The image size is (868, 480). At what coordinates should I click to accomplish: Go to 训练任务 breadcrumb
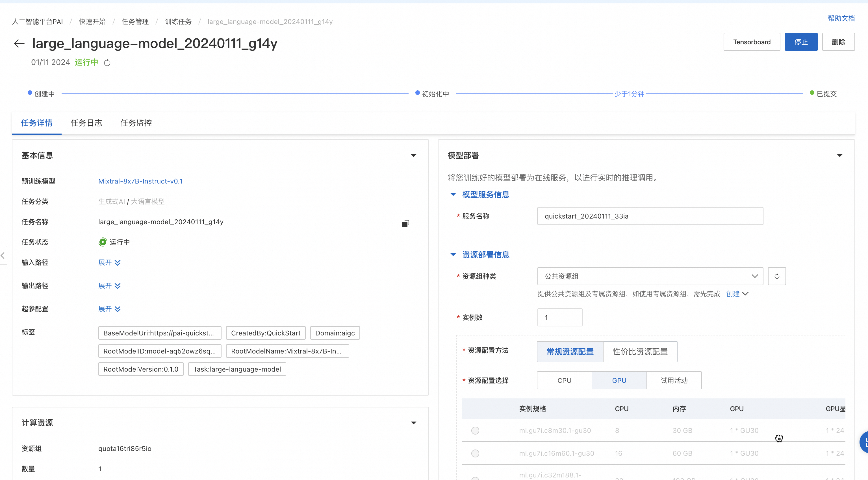(178, 21)
